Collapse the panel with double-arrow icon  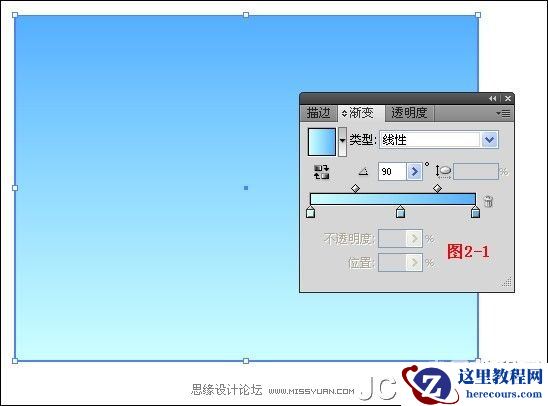click(493, 99)
